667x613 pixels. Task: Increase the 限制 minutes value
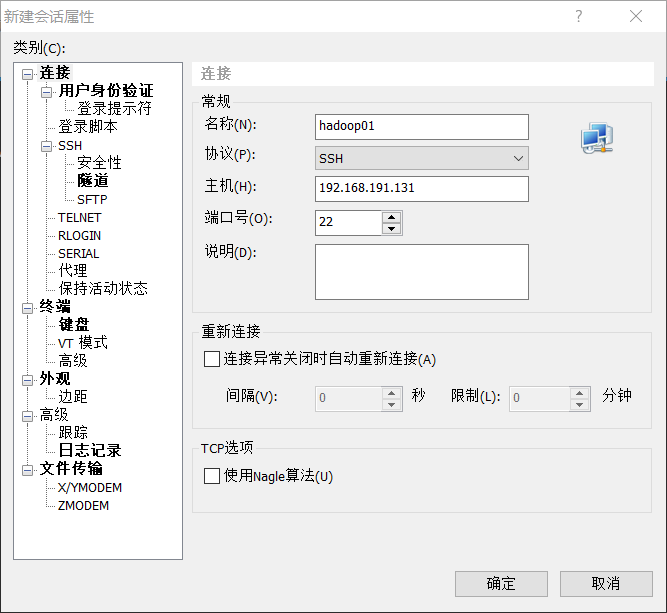click(579, 393)
